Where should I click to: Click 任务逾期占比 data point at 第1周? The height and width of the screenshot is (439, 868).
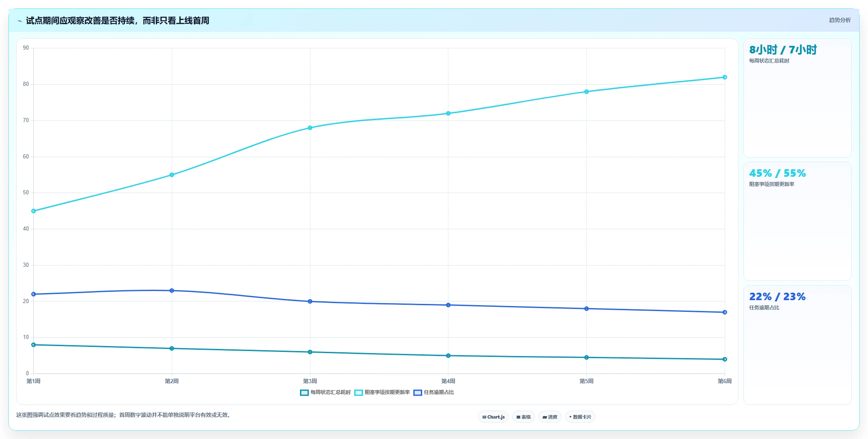click(x=34, y=294)
